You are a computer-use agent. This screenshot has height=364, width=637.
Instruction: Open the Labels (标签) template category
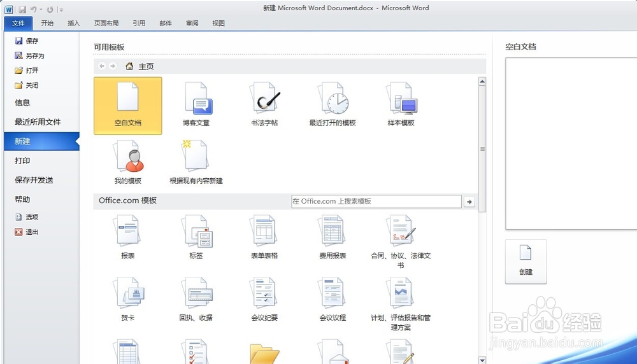[196, 238]
